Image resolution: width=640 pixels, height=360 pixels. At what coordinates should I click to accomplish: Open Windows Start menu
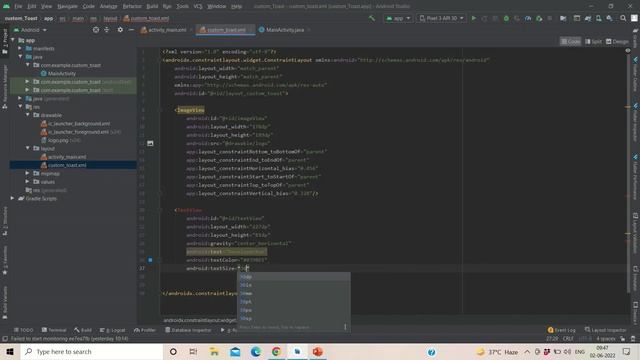[10, 351]
